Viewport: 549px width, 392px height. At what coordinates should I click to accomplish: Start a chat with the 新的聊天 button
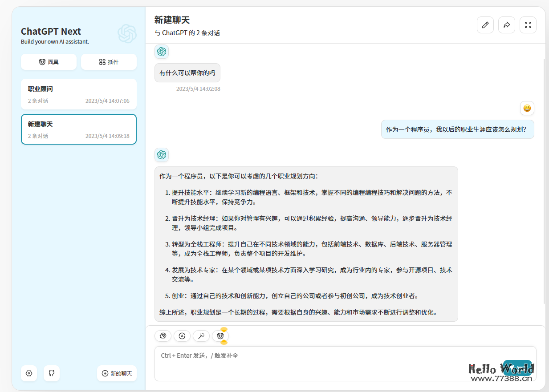click(x=117, y=373)
